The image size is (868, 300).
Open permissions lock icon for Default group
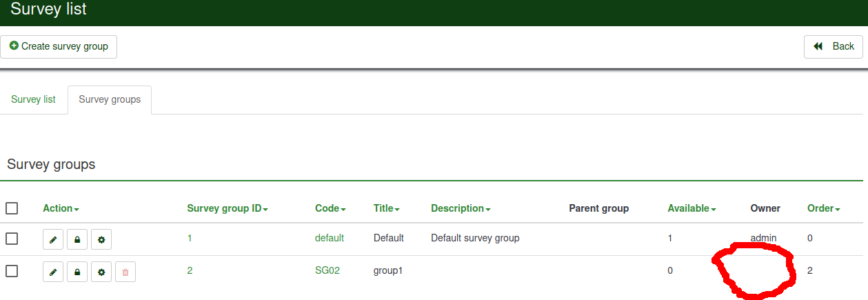coord(77,239)
